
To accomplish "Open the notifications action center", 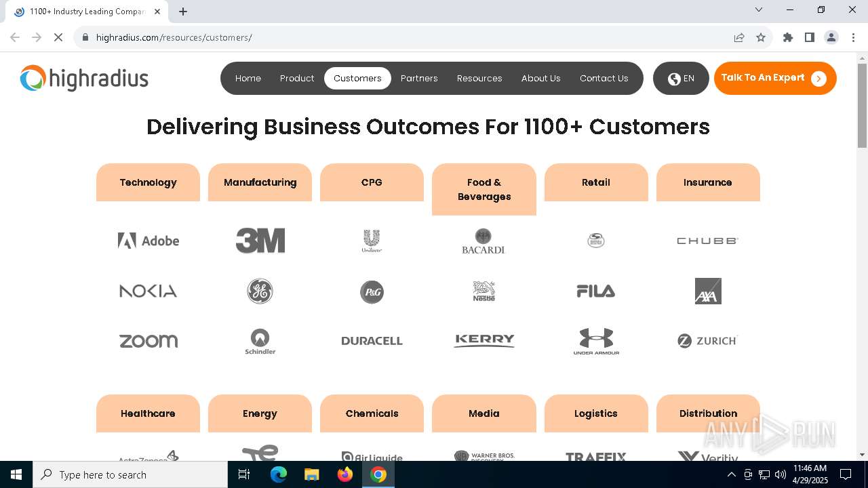I will click(x=846, y=474).
